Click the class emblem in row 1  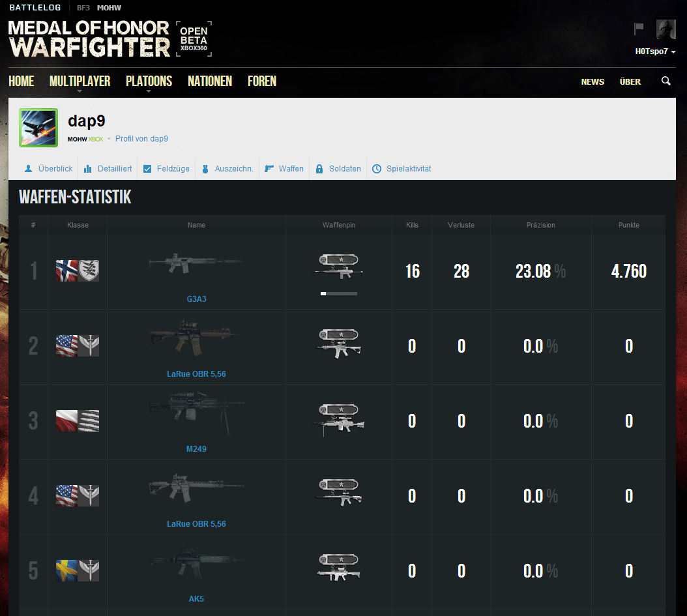coord(89,271)
